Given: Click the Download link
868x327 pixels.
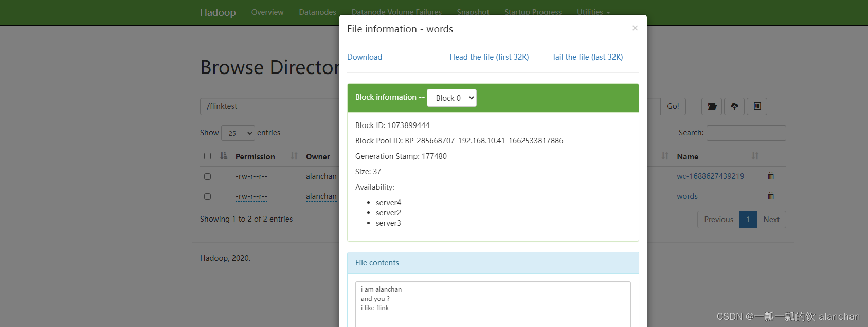Looking at the screenshot, I should (365, 57).
